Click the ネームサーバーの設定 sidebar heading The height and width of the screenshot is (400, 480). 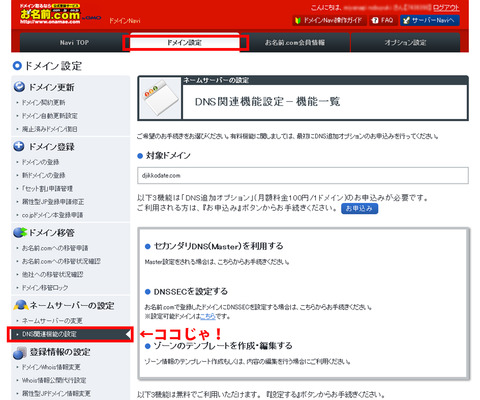(x=72, y=306)
